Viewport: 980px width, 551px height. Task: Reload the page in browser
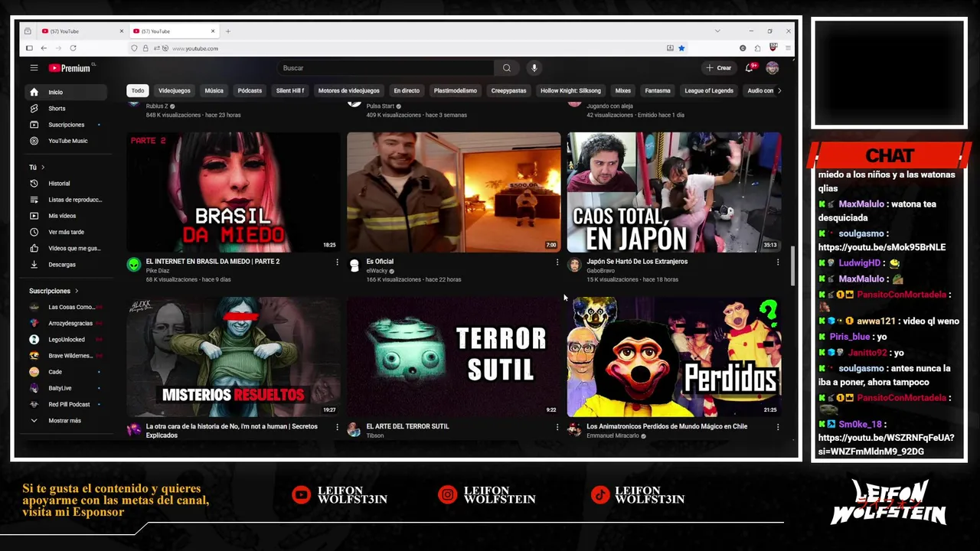73,48
